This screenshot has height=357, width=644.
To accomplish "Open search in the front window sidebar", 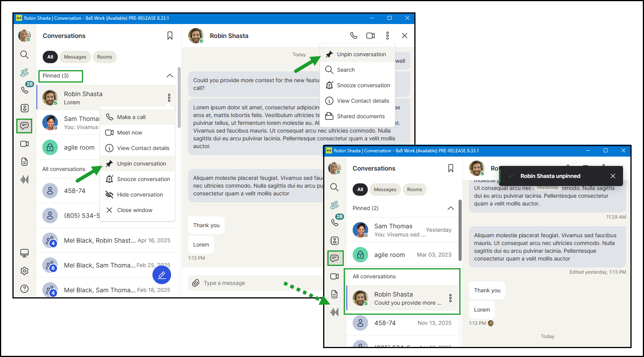I will pyautogui.click(x=334, y=187).
